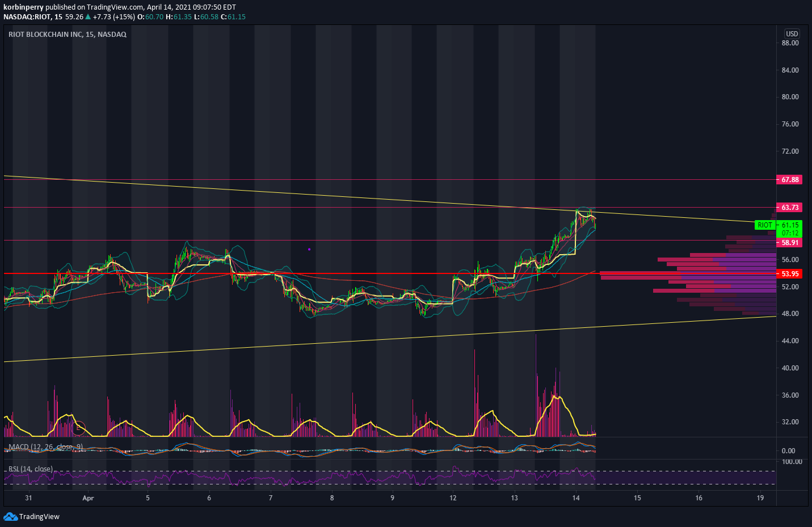Click the +7.73 (+15%) change value

click(x=114, y=17)
